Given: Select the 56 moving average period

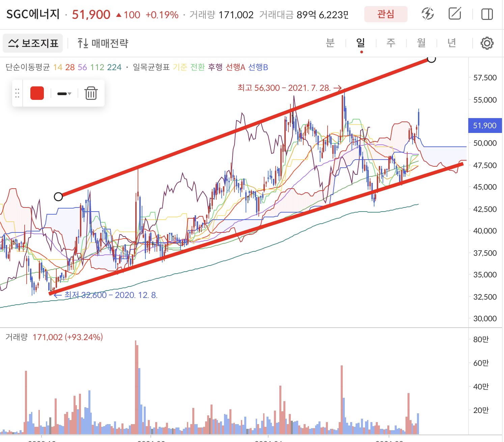Looking at the screenshot, I should [x=82, y=67].
